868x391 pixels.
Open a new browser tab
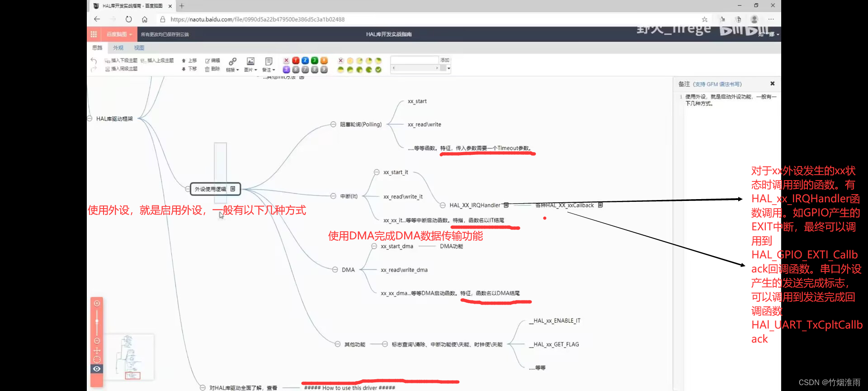(182, 6)
